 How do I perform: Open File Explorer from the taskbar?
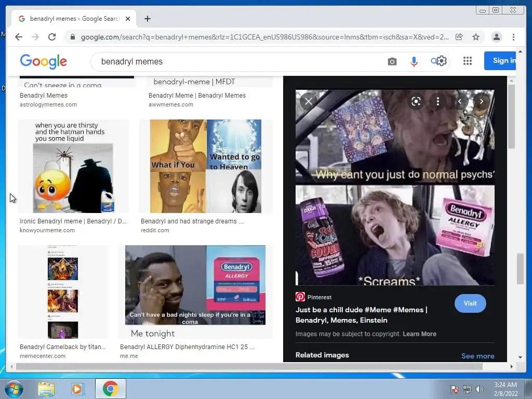coord(46,389)
